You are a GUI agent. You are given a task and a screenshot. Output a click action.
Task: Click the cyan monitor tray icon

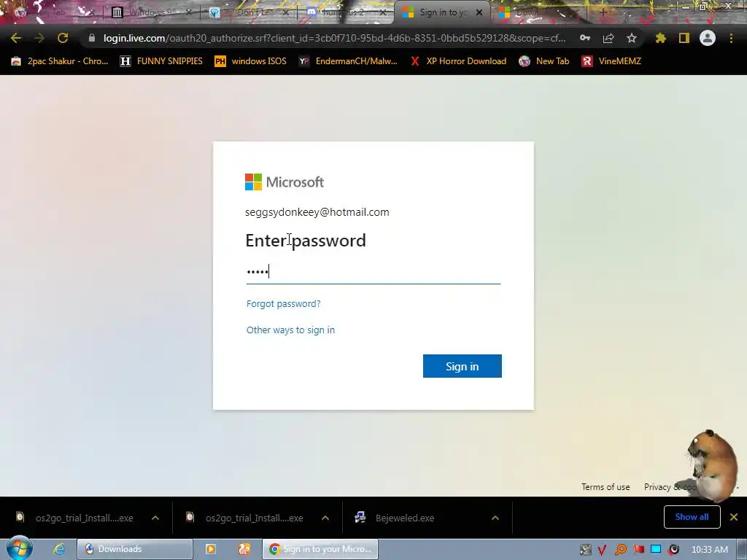[x=656, y=550]
